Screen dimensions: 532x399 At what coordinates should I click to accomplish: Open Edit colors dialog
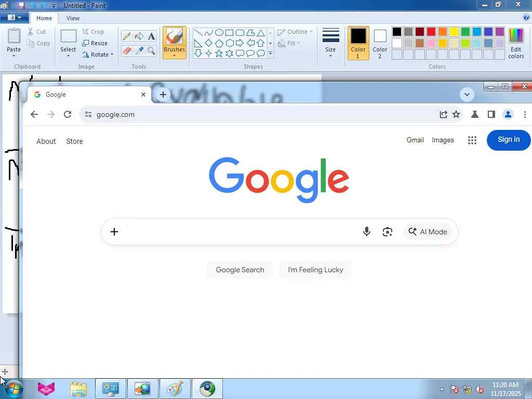pyautogui.click(x=516, y=43)
